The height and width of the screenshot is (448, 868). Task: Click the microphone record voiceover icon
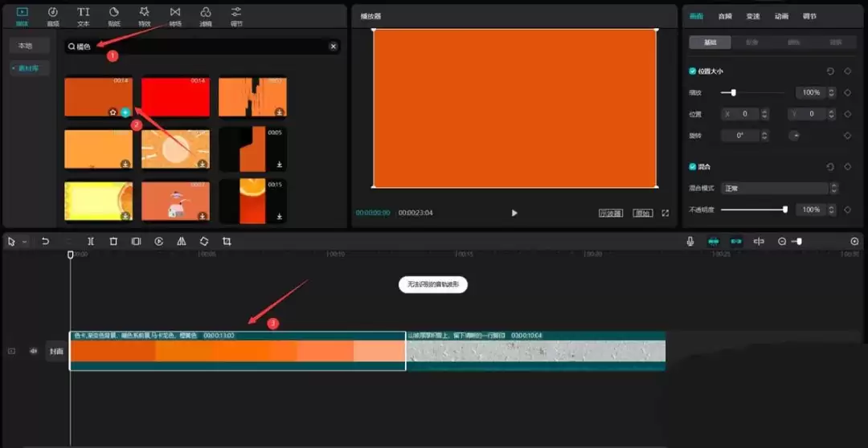[690, 241]
